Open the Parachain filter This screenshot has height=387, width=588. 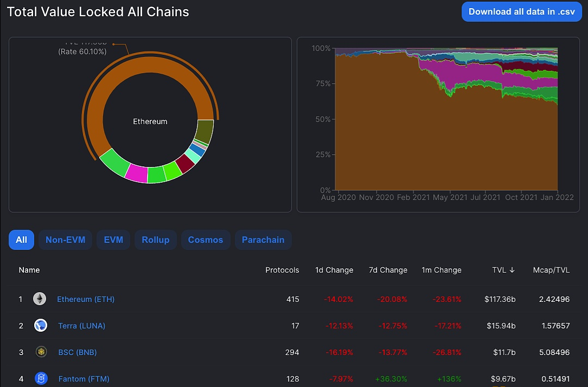click(263, 240)
